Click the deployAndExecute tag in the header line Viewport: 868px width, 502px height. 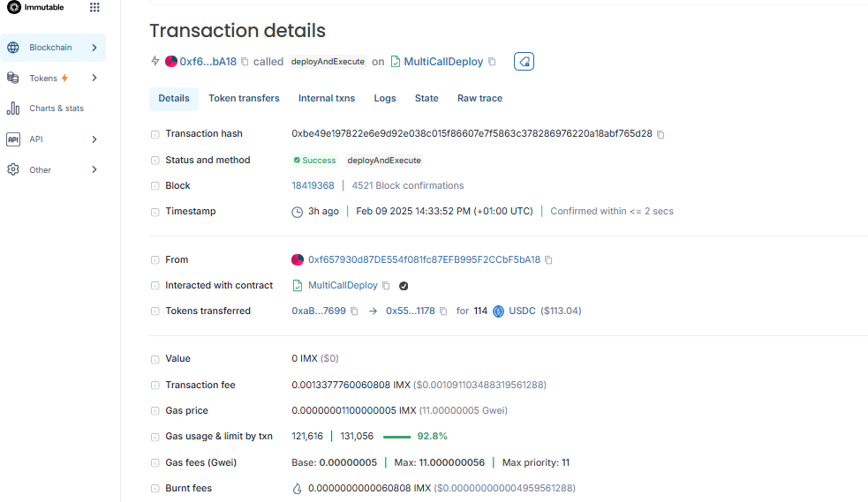pyautogui.click(x=328, y=62)
